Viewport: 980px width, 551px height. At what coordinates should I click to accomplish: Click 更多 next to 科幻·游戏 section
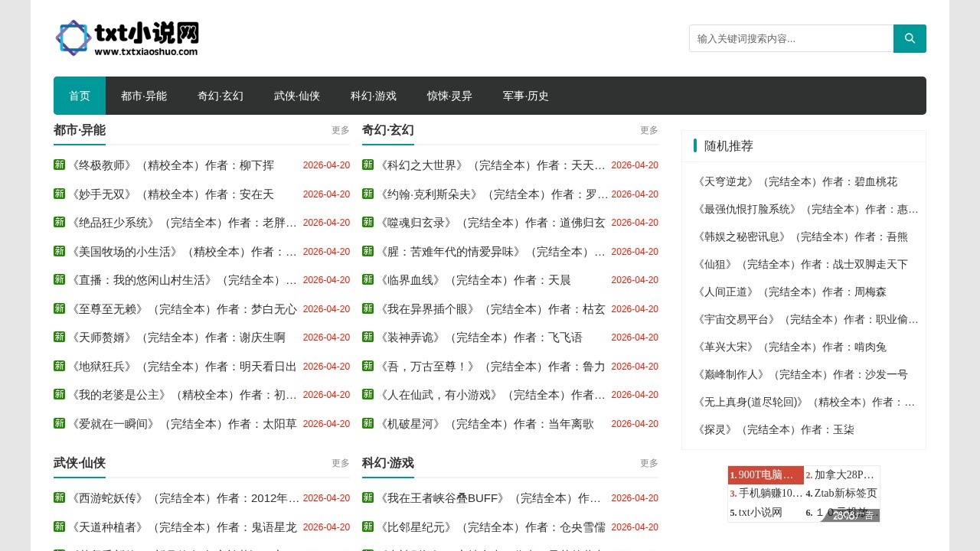tap(648, 463)
